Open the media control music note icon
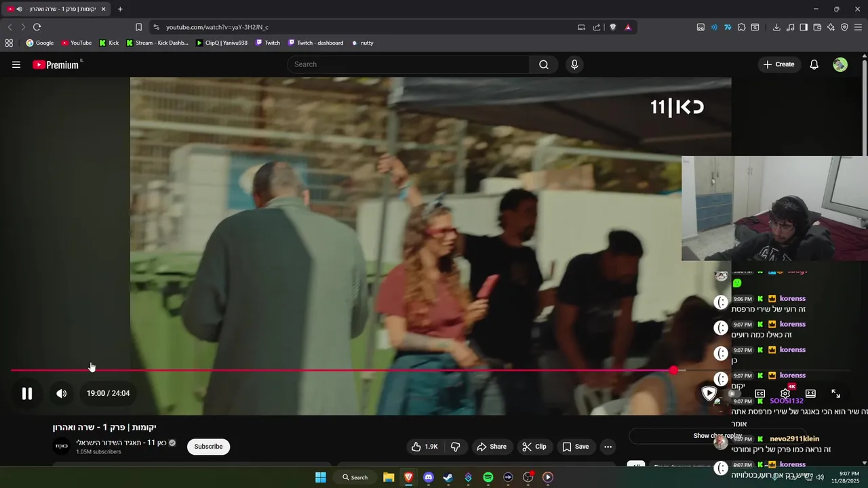Image resolution: width=868 pixels, height=488 pixels. click(790, 27)
